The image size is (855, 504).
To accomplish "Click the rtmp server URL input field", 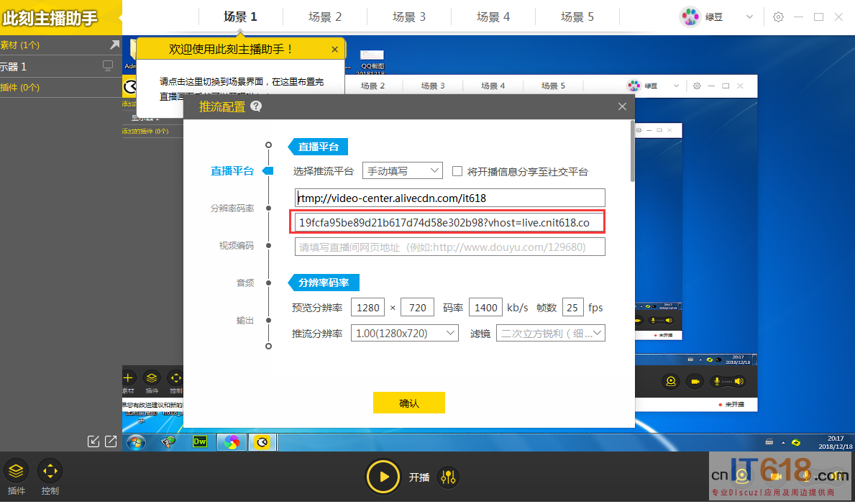I will [449, 198].
